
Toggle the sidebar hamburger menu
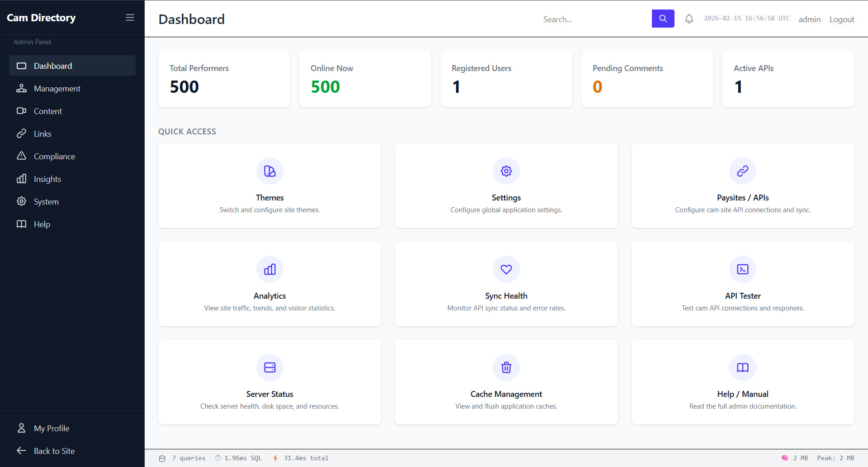tap(130, 18)
